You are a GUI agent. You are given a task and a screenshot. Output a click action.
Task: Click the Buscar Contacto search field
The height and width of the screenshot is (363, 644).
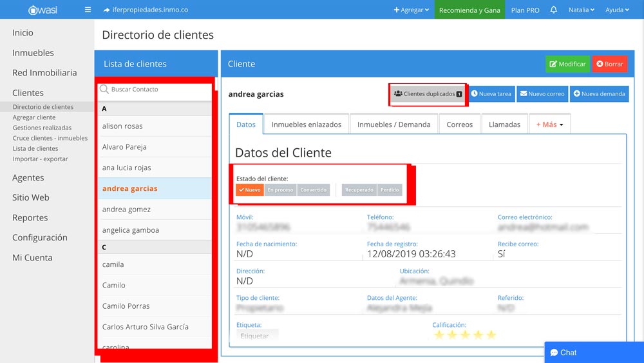click(158, 90)
